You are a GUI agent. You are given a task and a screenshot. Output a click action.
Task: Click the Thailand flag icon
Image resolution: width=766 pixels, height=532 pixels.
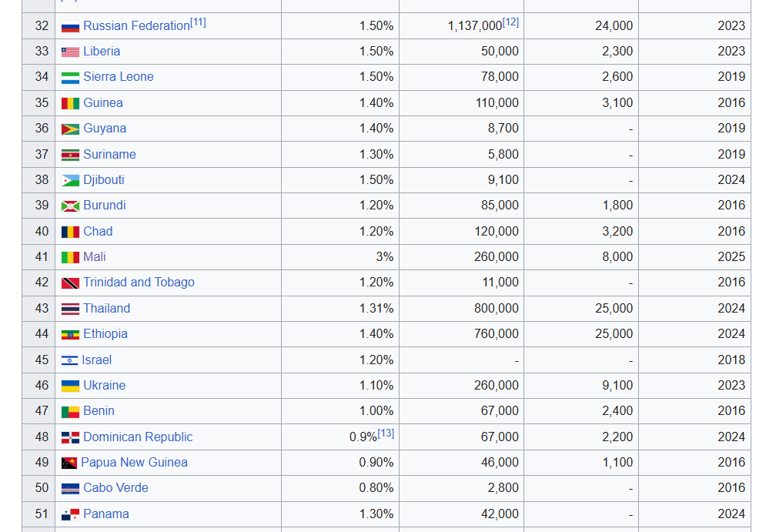pos(70,309)
